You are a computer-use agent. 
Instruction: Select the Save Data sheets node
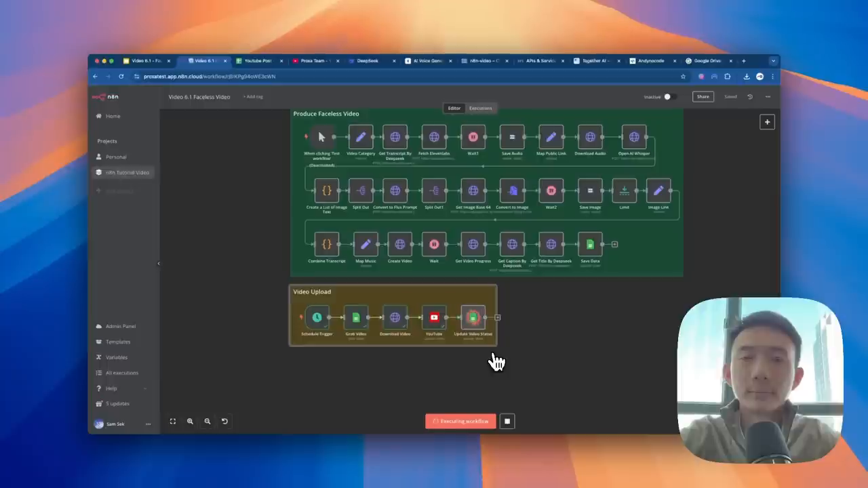590,244
